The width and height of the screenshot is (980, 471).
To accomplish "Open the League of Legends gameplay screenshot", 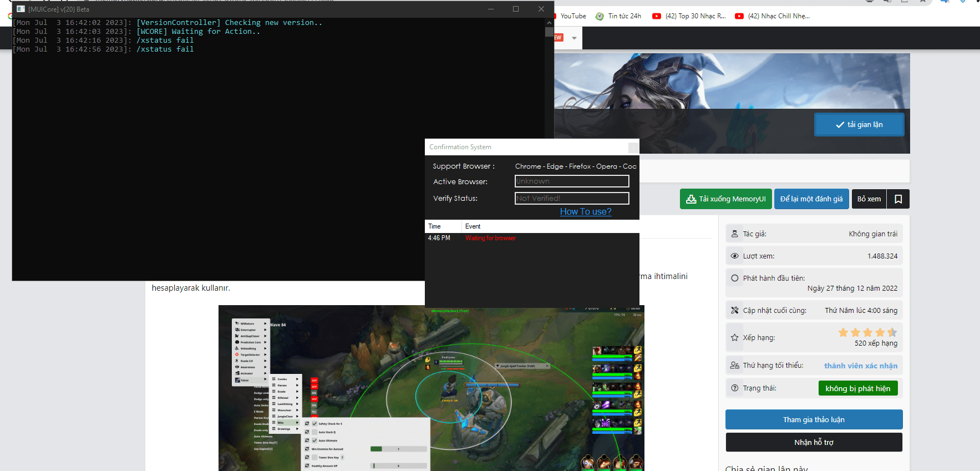I will pos(431,388).
